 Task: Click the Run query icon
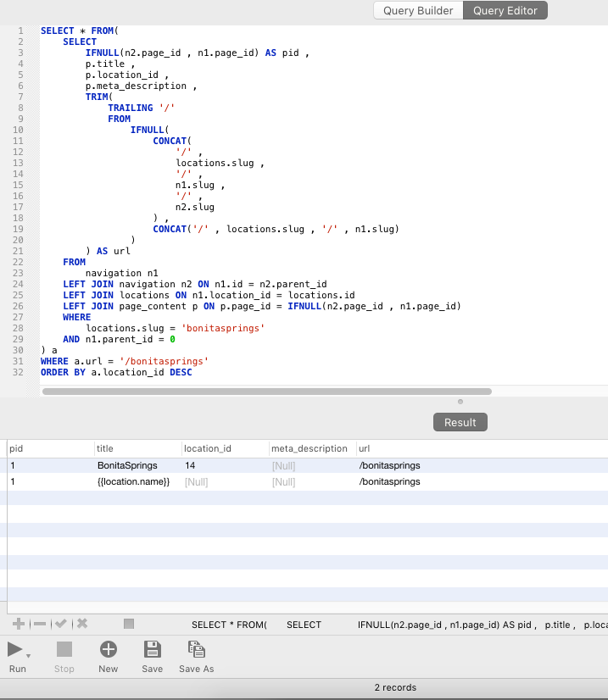[x=15, y=650]
